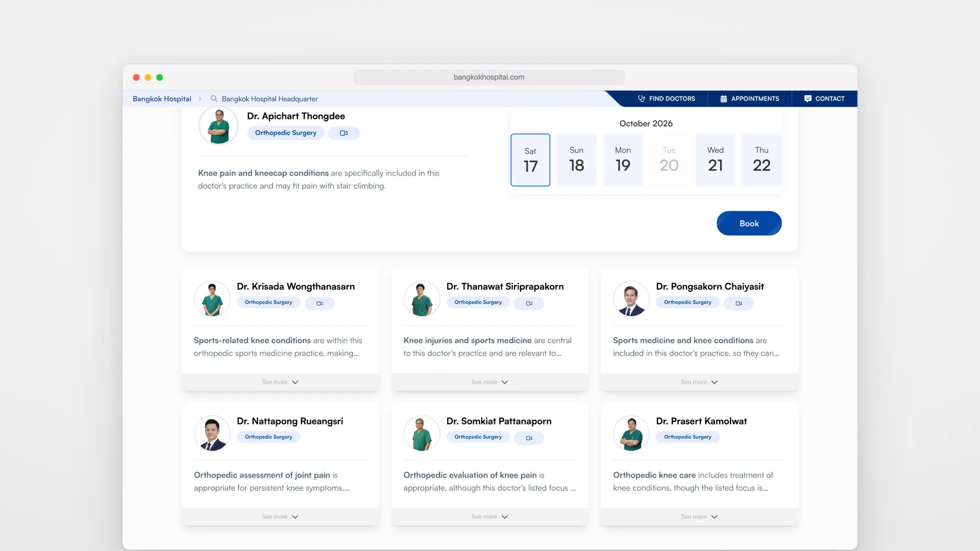Click Dr. Krisada Wongthanasarn's name
The image size is (980, 551).
[x=296, y=287]
